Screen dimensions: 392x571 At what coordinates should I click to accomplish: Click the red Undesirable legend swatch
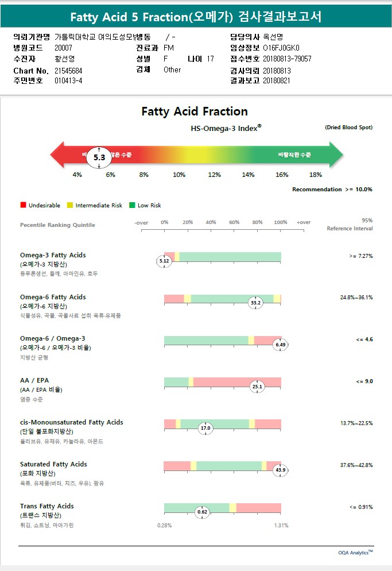click(x=23, y=205)
